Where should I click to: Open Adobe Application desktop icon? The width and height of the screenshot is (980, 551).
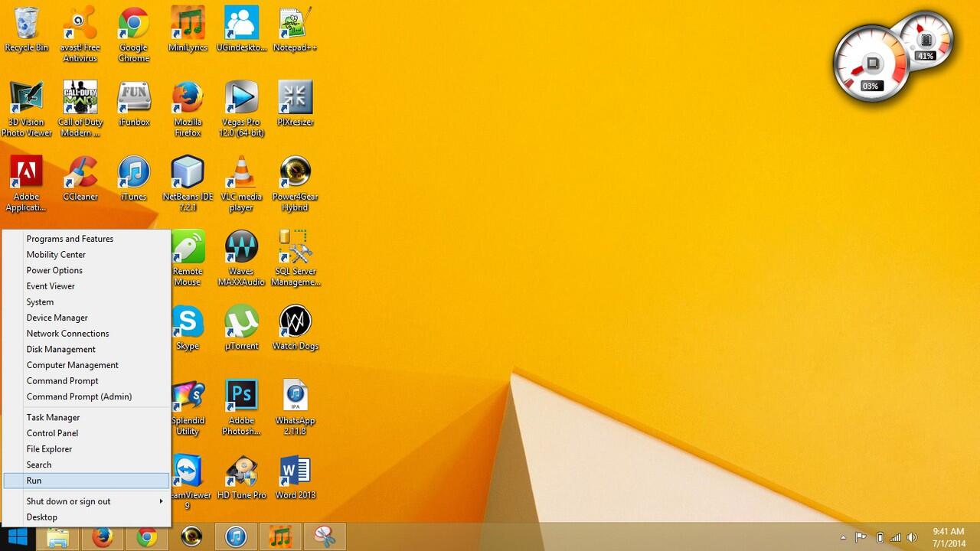click(x=27, y=184)
